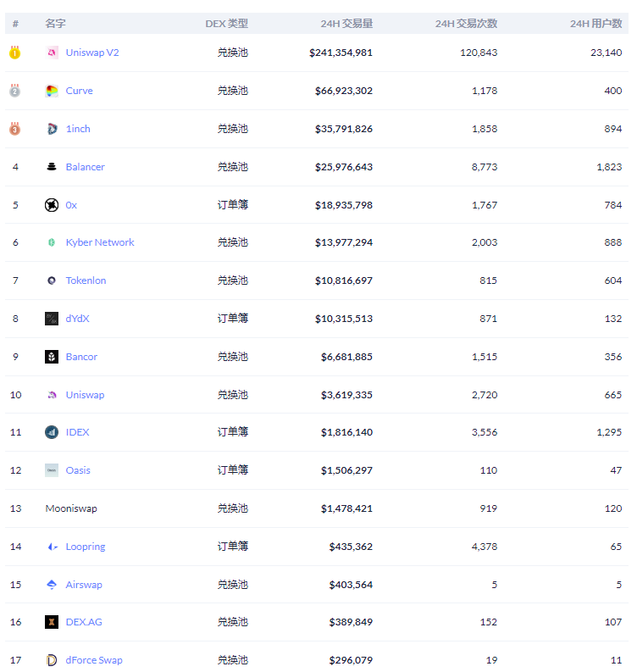Select the $10,315,513 volume value
This screenshot has width=637, height=672.
tap(344, 319)
